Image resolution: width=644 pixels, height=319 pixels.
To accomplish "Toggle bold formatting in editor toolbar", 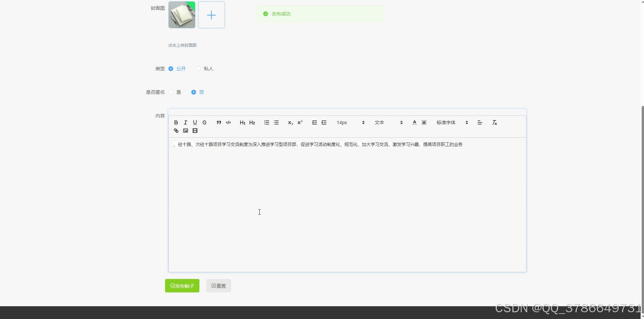I will tap(176, 122).
